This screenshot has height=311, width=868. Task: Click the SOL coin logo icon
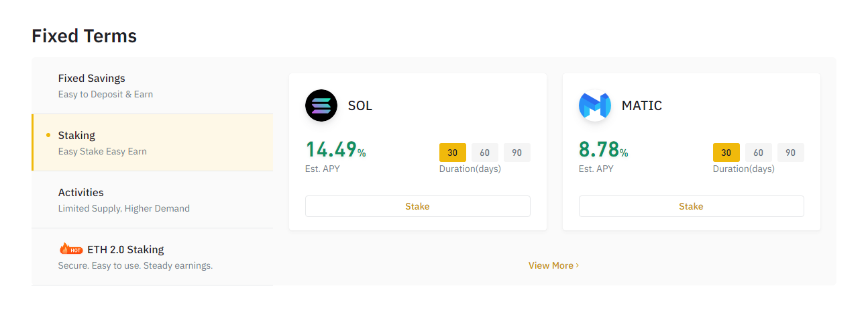321,105
